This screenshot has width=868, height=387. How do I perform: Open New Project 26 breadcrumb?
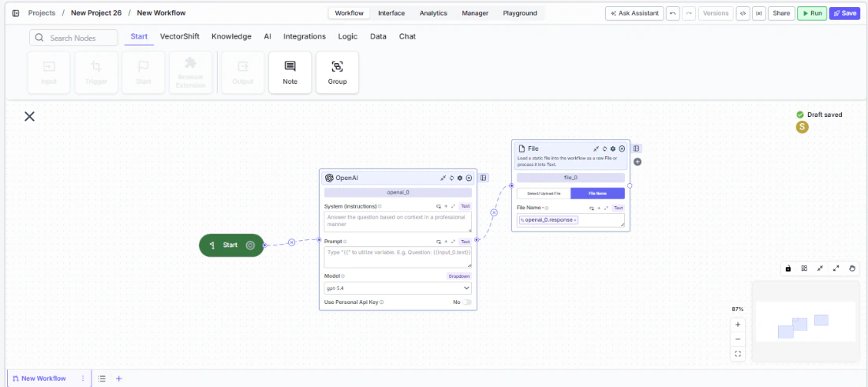(96, 13)
